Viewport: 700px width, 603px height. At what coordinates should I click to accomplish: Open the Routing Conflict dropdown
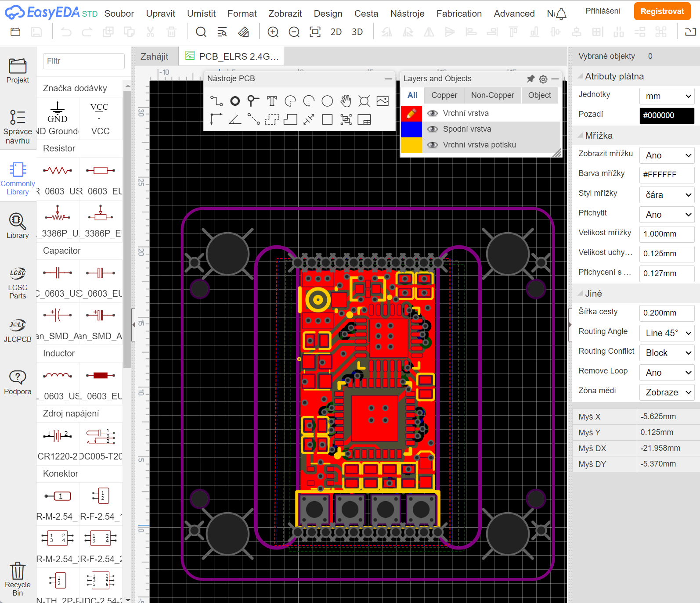667,353
